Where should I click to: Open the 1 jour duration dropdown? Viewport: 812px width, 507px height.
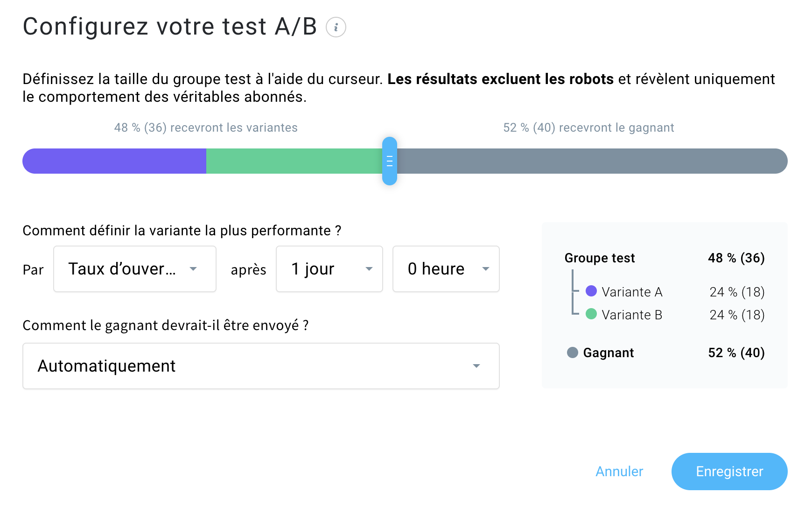click(329, 269)
